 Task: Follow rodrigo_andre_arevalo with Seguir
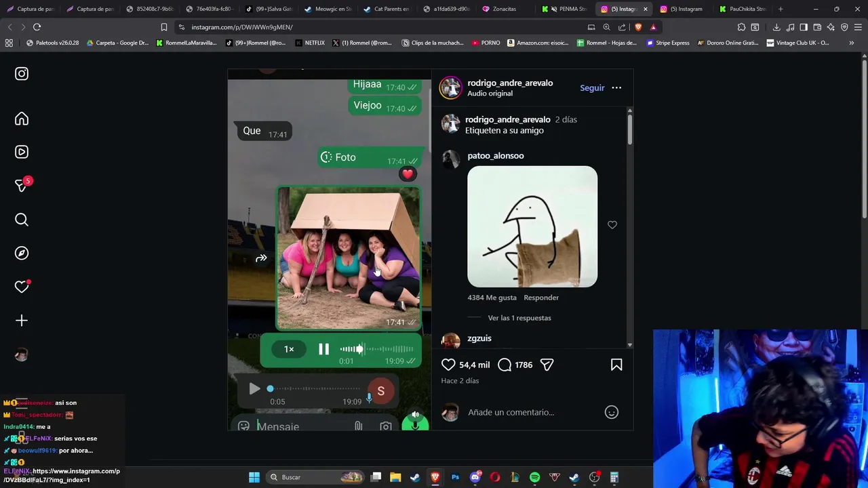coord(592,88)
